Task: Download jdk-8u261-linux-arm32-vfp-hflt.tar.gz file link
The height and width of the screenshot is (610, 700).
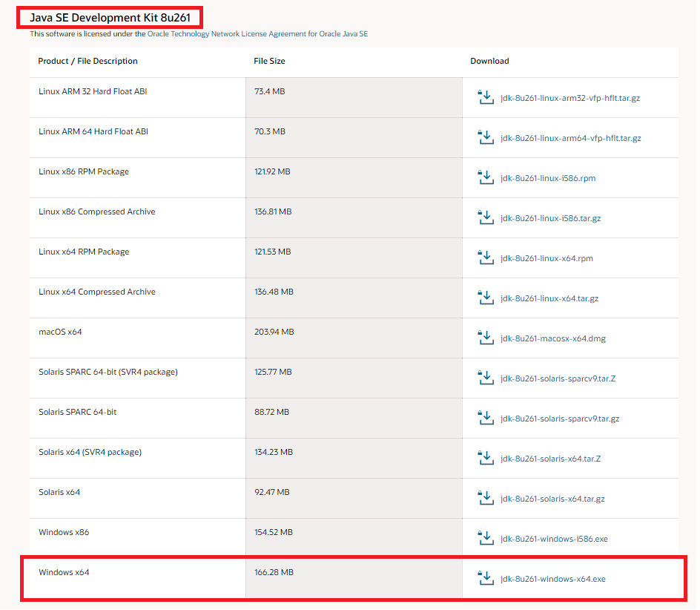Action: 570,98
